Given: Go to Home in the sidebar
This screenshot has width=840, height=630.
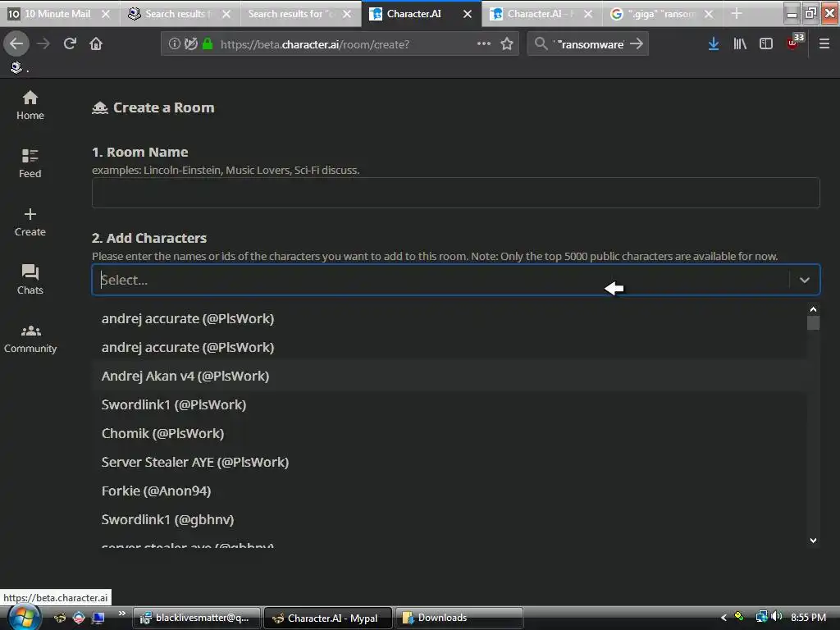Looking at the screenshot, I should point(30,106).
